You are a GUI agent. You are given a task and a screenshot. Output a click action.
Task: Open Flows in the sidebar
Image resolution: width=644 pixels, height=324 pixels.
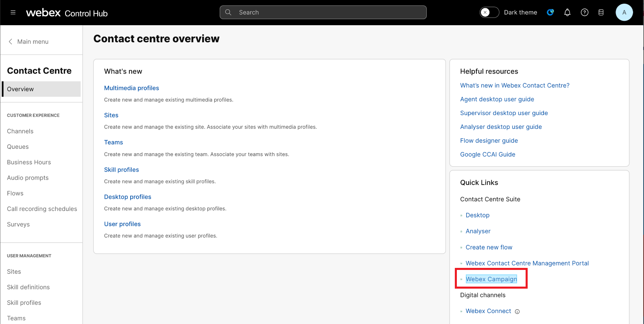point(15,194)
